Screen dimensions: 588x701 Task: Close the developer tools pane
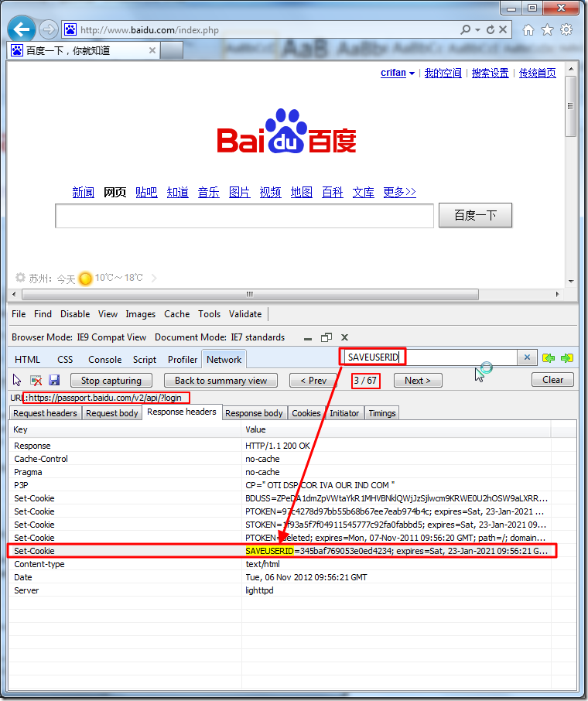[x=344, y=337]
